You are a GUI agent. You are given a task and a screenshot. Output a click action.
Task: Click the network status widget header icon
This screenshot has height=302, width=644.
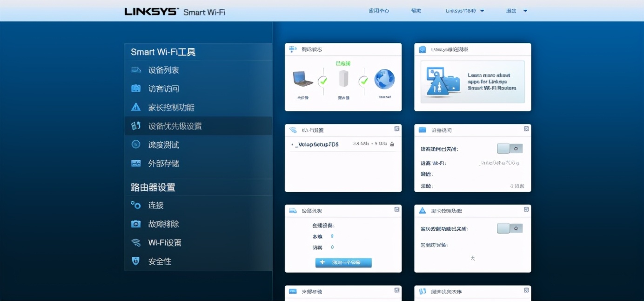point(293,49)
